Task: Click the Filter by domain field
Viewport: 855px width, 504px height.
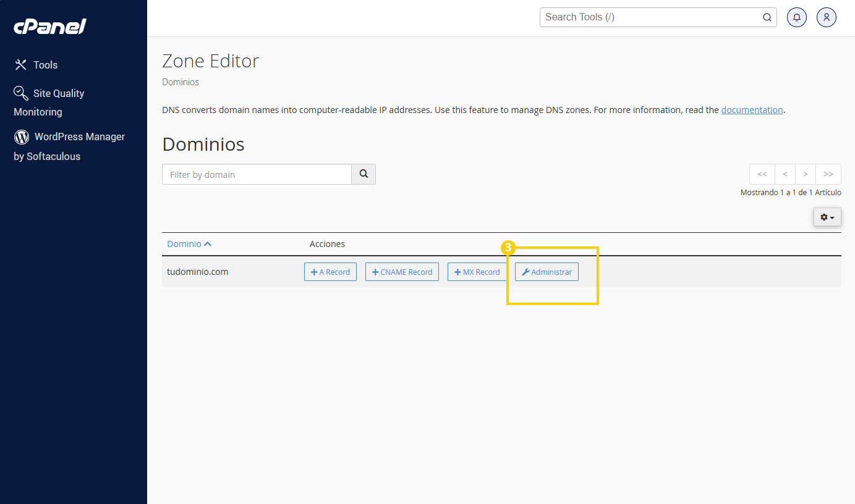Action: coord(257,174)
